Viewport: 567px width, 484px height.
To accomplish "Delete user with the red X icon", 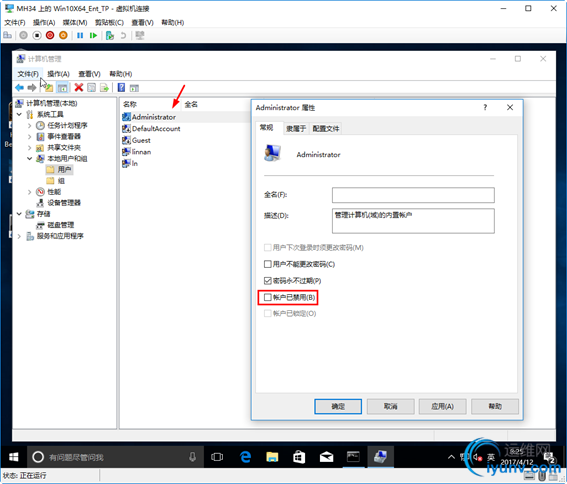I will click(x=79, y=88).
